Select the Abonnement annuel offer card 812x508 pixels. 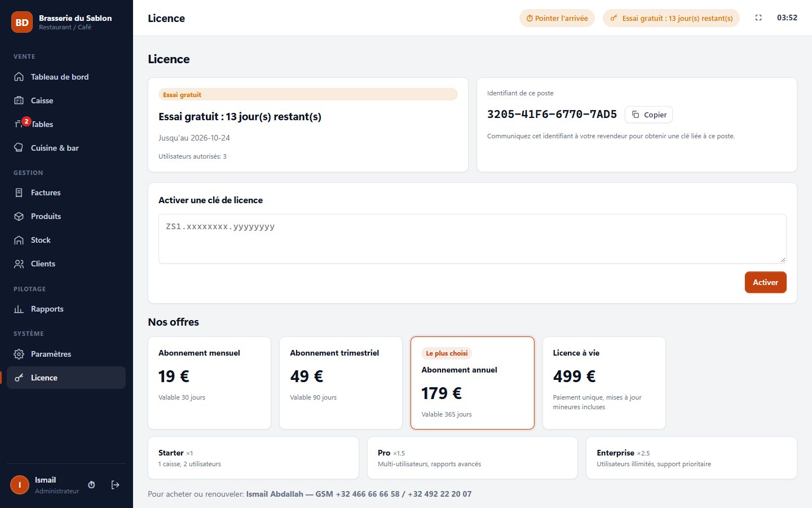point(473,383)
